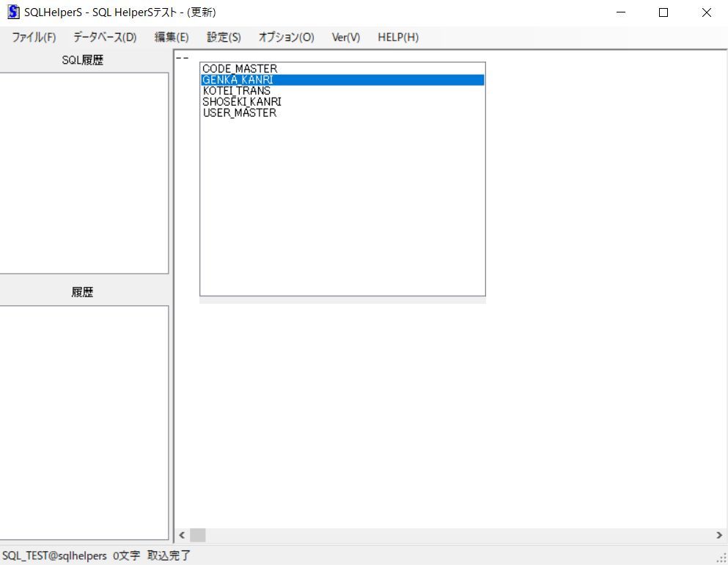Image resolution: width=728 pixels, height=565 pixels.
Task: Open the データベース(D) menu
Action: coord(105,37)
